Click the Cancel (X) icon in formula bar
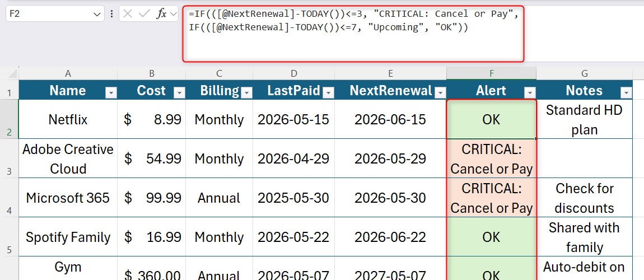 (x=128, y=14)
